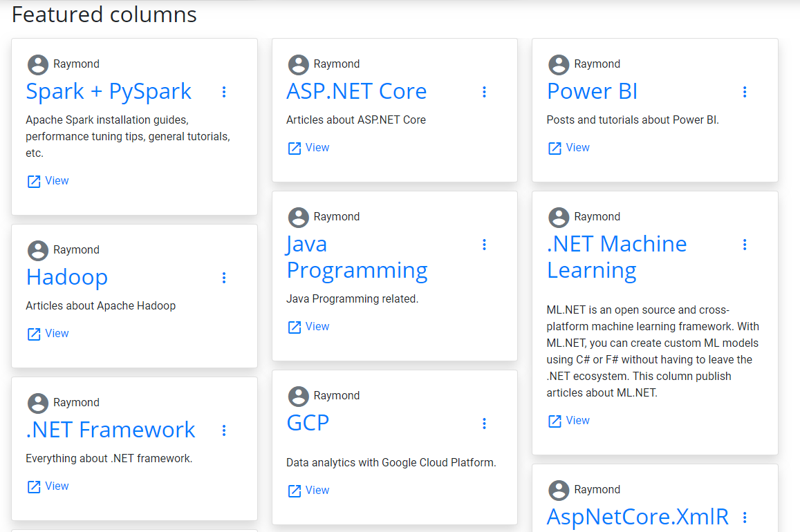The image size is (800, 532).
Task: Open the Spark + PySpark column title
Action: click(x=109, y=92)
